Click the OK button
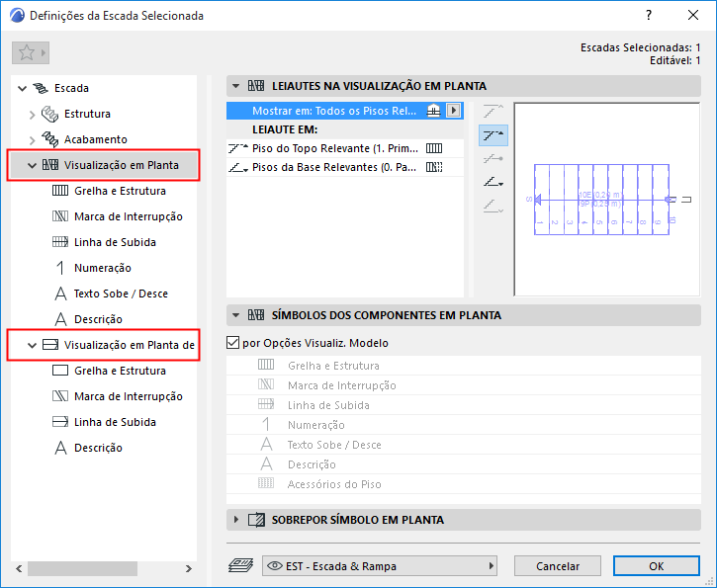 pos(657,566)
